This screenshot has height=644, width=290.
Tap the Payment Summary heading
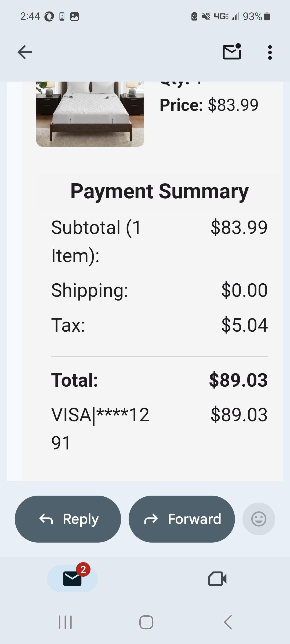click(160, 191)
